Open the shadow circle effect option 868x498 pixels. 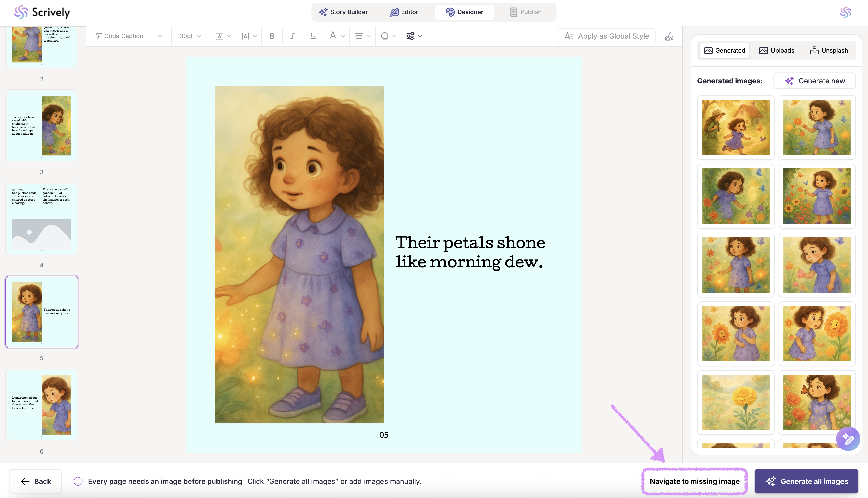[388, 36]
